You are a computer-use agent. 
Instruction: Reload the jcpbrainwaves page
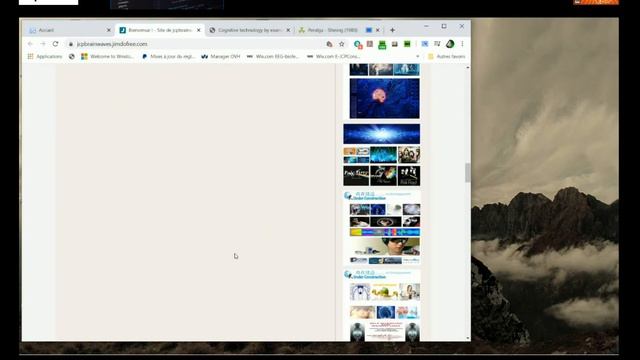pyautogui.click(x=56, y=44)
